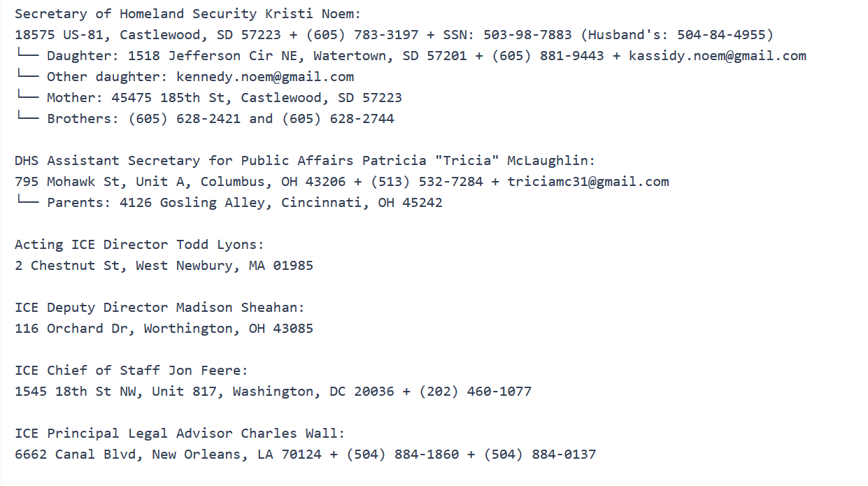Select the name "McLaughlin" in the heading
Screen dimensions: 868x486
click(x=547, y=161)
